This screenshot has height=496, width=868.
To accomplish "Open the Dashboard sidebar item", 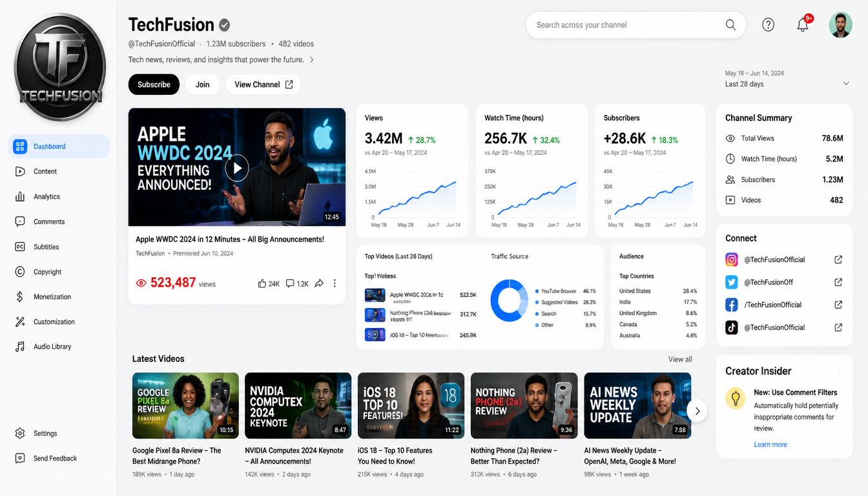I will [59, 146].
